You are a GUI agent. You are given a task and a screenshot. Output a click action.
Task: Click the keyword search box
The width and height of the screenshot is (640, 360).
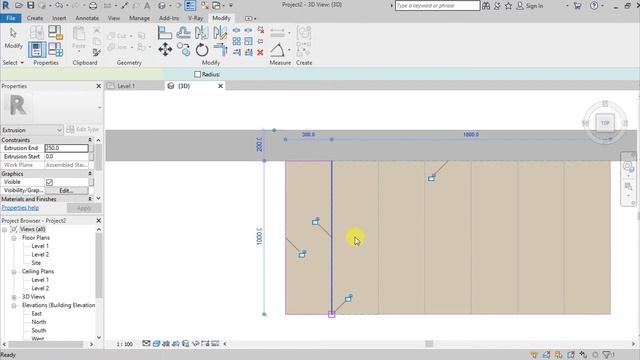(437, 6)
